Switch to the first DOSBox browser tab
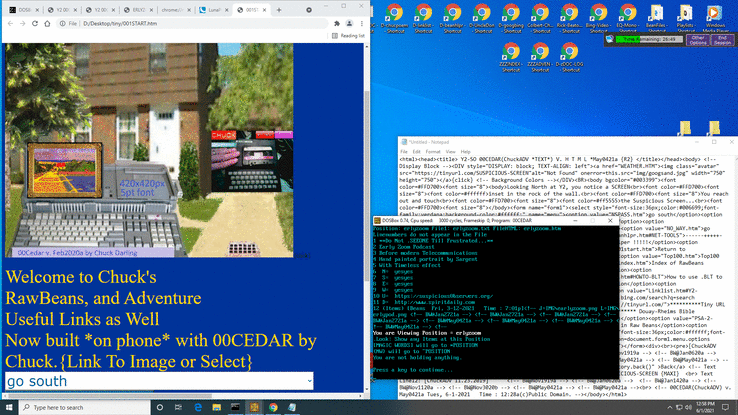 click(22, 7)
